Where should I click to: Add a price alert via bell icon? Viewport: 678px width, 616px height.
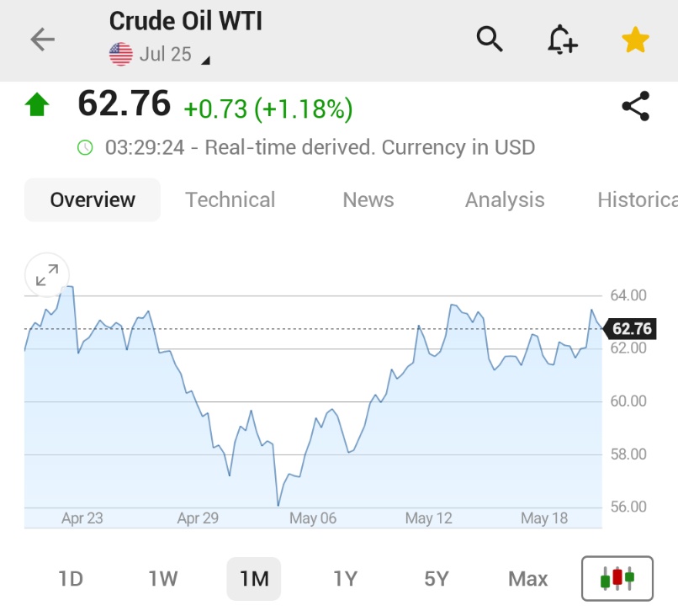click(562, 40)
